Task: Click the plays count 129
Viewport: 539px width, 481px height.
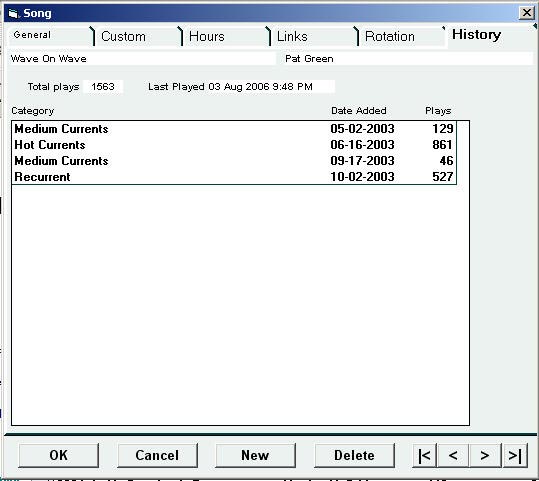Action: tap(443, 129)
